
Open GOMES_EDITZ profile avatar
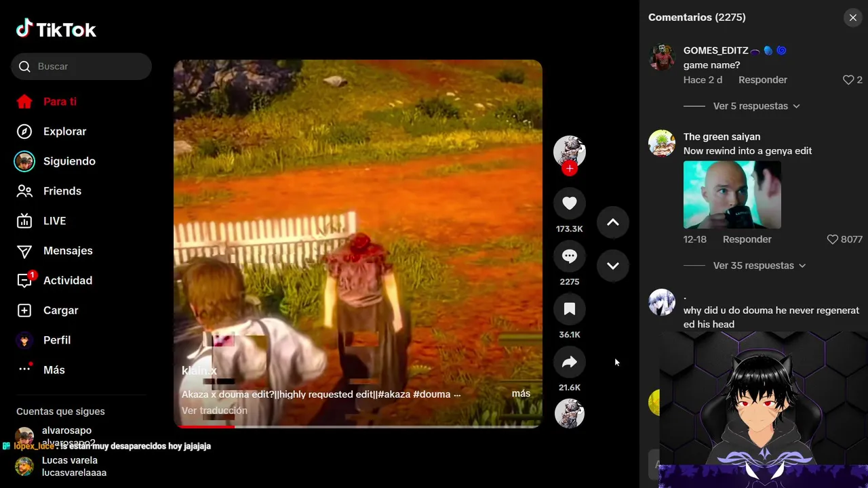pyautogui.click(x=662, y=57)
